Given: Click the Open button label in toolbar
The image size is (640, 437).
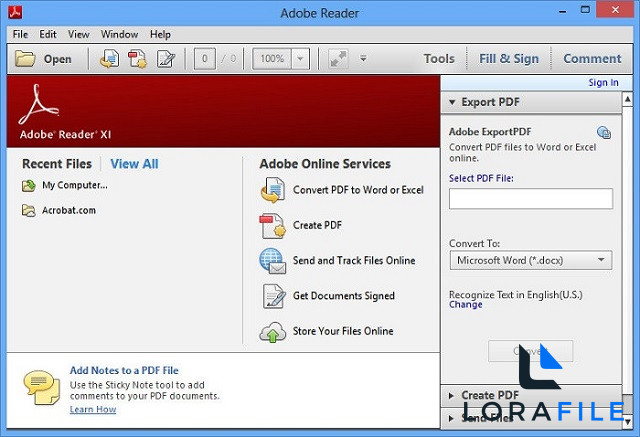Looking at the screenshot, I should point(58,59).
